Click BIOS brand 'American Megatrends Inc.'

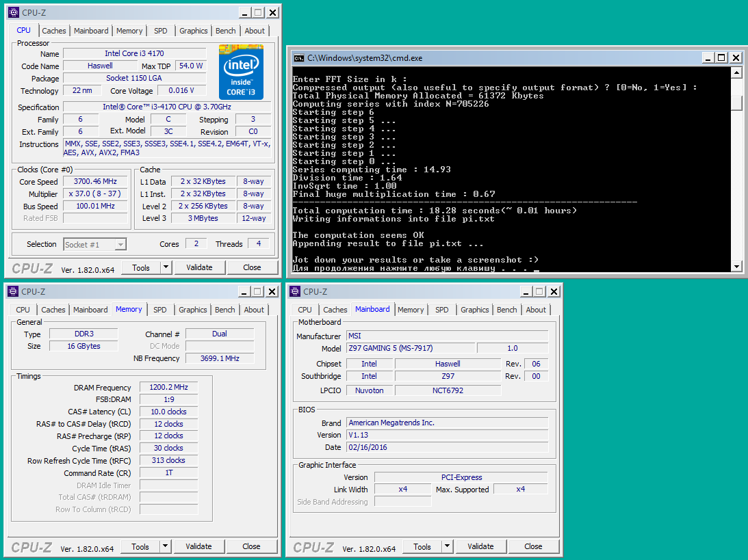[x=448, y=423]
